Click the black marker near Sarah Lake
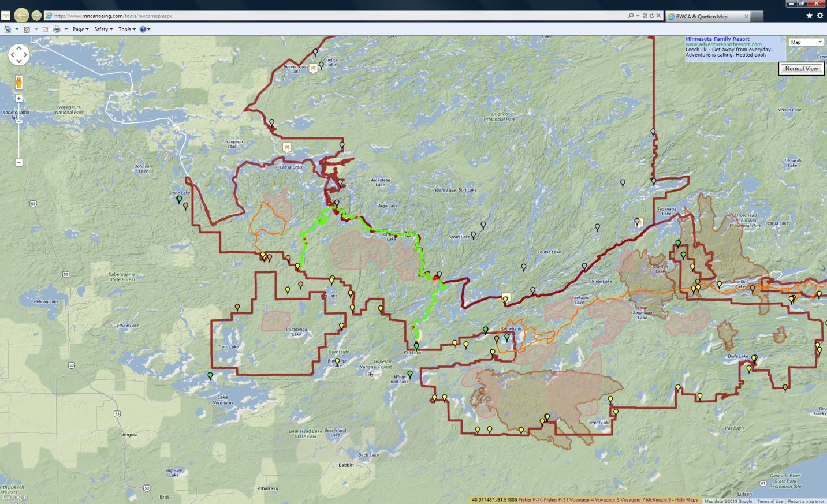The height and width of the screenshot is (504, 827). (474, 235)
